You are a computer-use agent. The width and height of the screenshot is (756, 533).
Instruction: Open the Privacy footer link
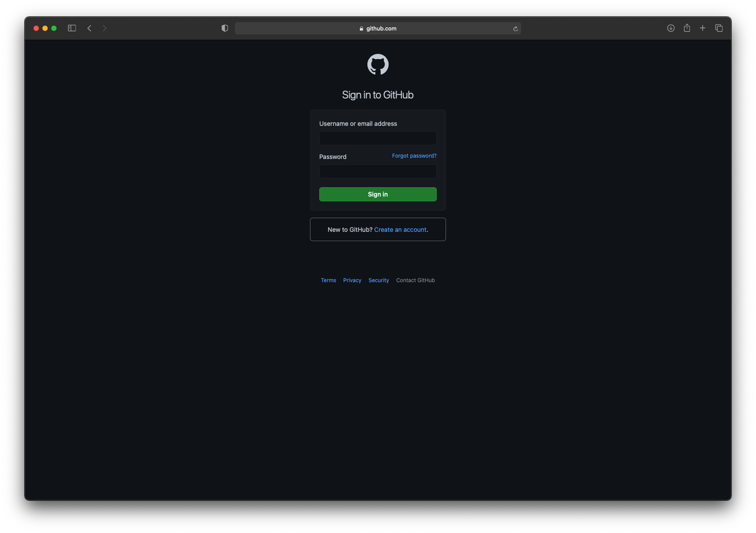[352, 280]
